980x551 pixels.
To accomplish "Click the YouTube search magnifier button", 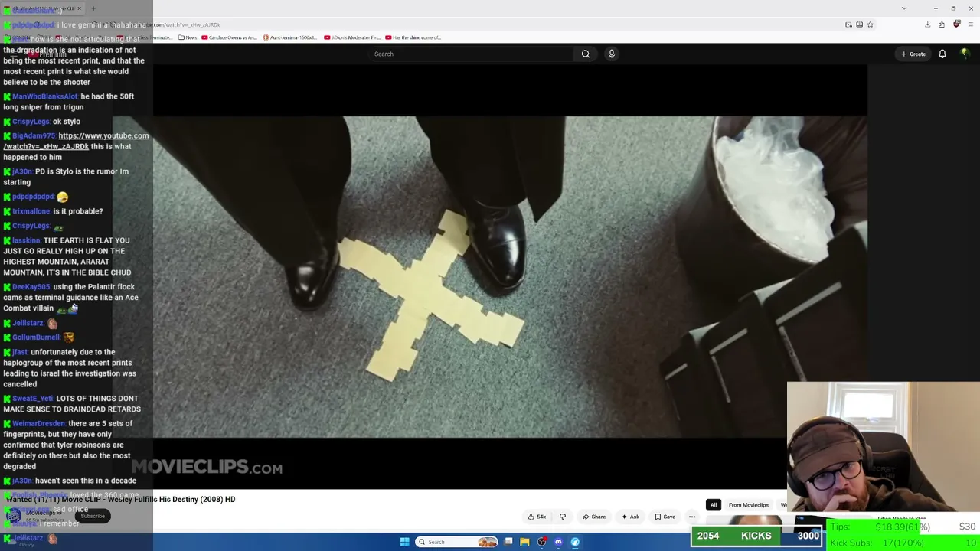I will tap(586, 54).
